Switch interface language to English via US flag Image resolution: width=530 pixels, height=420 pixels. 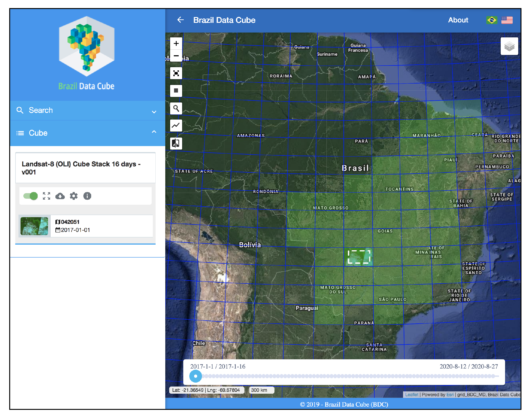pos(507,20)
